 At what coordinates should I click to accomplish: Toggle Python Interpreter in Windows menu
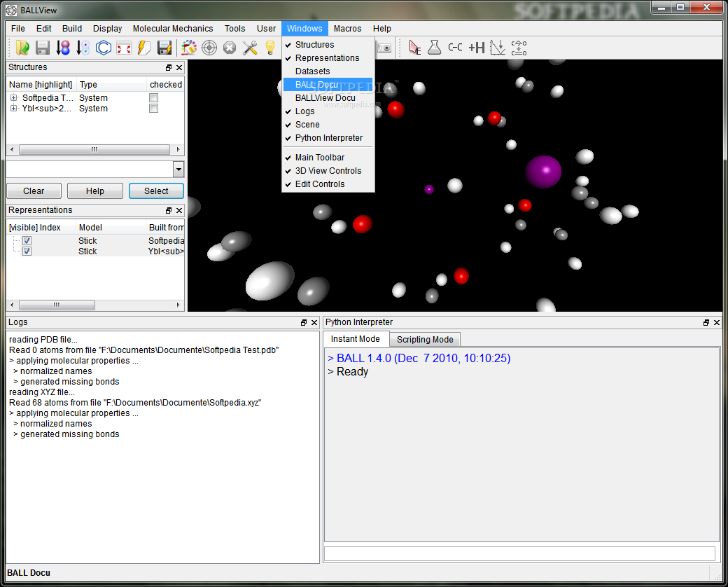[328, 138]
